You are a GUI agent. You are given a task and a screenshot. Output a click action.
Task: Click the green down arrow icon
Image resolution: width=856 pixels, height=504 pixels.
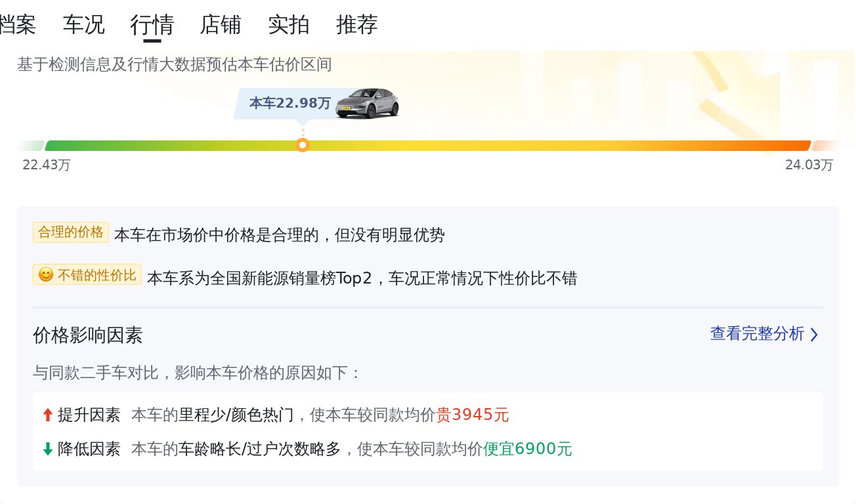pos(47,449)
